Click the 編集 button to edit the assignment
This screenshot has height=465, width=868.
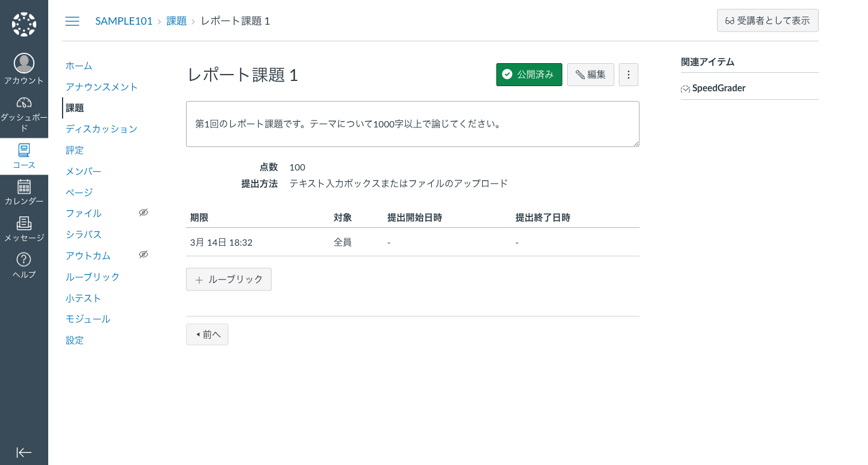(590, 74)
